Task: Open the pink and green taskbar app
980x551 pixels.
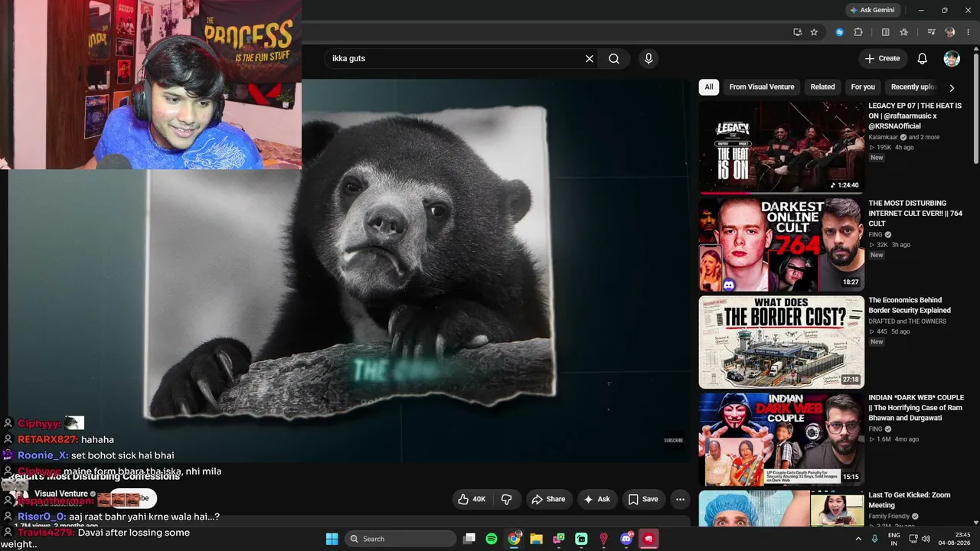Action: click(x=559, y=539)
